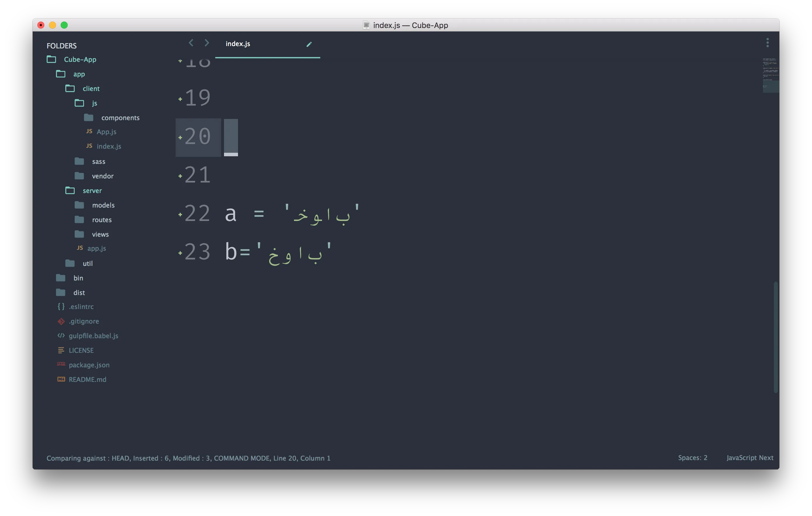
Task: Click the git icon next to .gitignore
Action: click(61, 321)
